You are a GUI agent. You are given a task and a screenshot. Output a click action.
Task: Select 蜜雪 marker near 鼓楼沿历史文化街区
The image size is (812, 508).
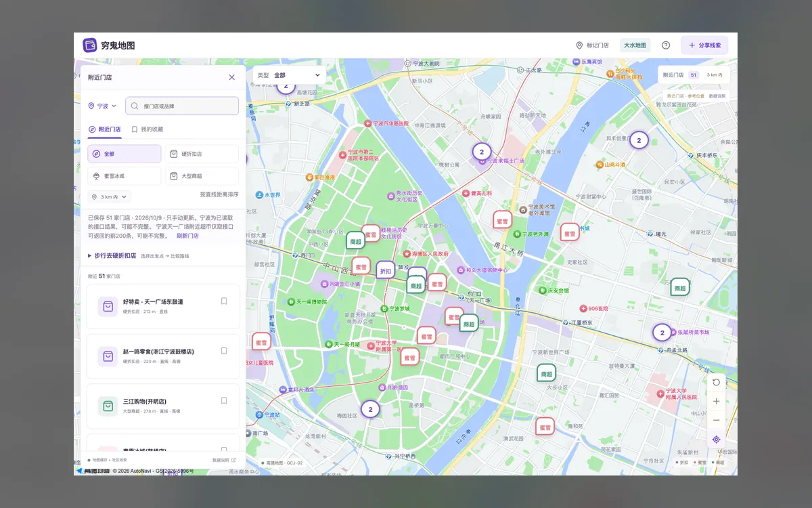(x=371, y=234)
